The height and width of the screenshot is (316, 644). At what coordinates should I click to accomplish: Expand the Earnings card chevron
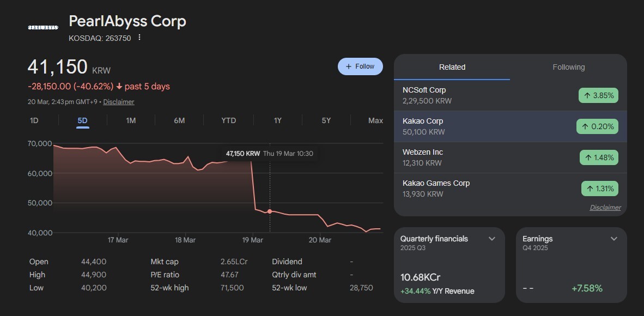click(614, 239)
